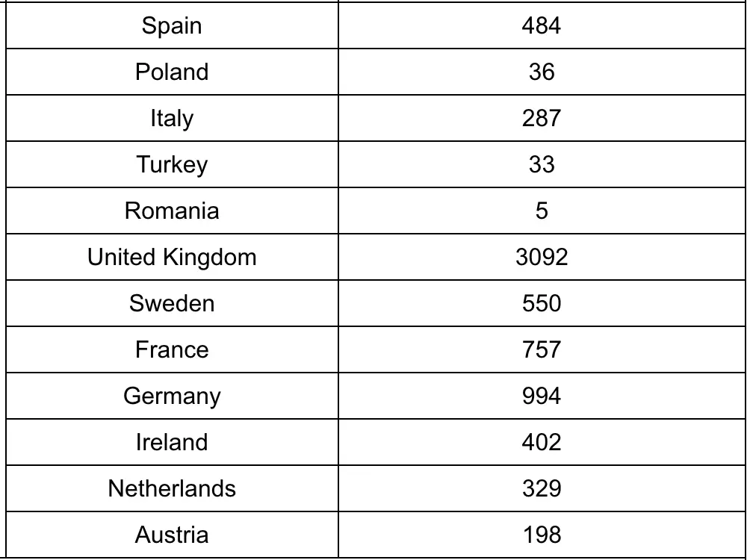The height and width of the screenshot is (560, 750).
Task: Select the 757 value cell
Action: click(542, 350)
